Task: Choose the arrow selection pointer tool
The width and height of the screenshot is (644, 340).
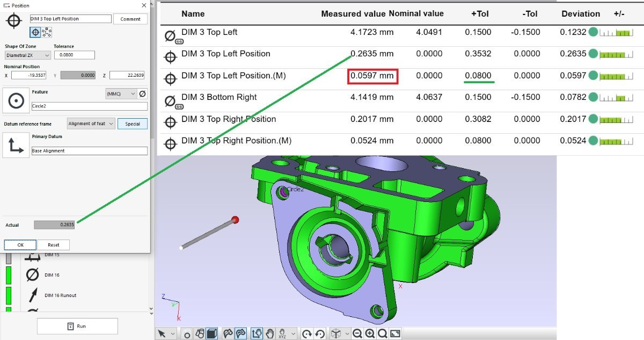Action: pos(162,334)
